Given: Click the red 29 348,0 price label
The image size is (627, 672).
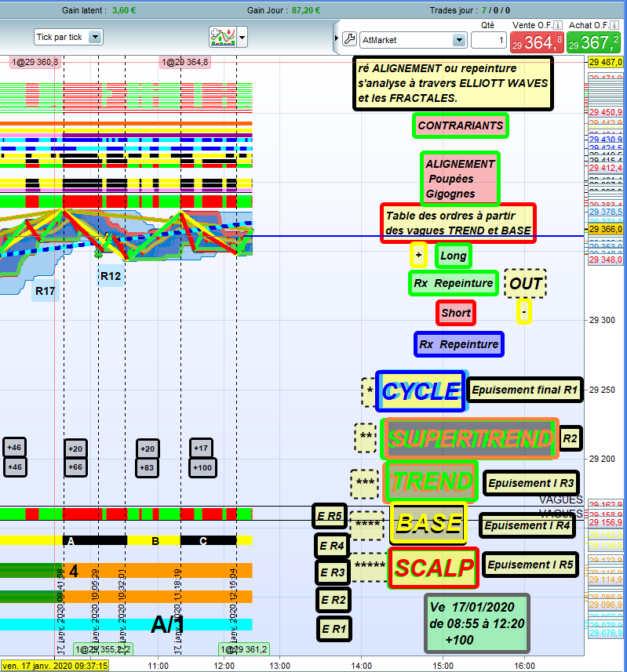Looking at the screenshot, I should (x=605, y=260).
